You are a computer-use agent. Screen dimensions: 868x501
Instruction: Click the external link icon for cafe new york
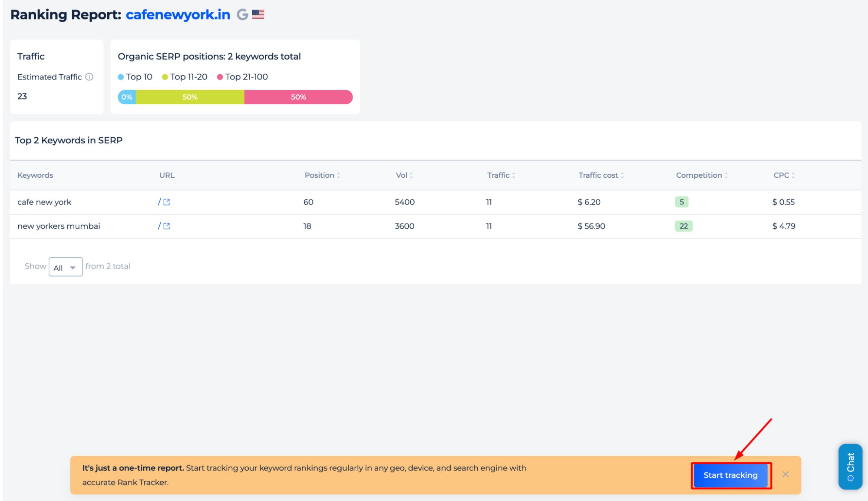166,202
